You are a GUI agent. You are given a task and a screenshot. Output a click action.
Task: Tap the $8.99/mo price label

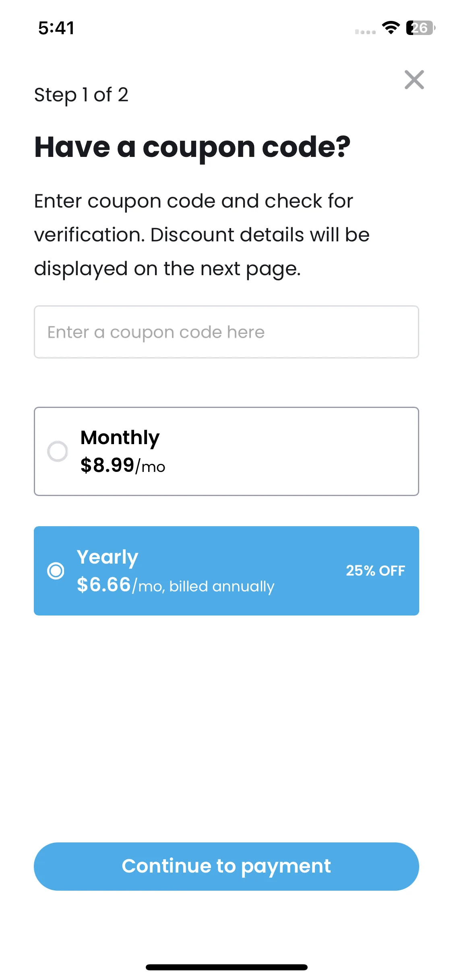pos(123,465)
